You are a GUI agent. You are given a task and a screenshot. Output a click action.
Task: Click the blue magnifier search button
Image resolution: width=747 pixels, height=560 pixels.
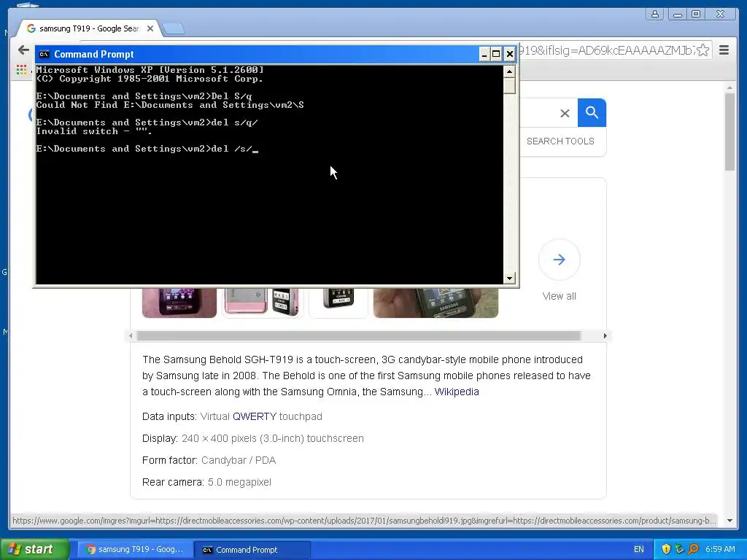592,113
